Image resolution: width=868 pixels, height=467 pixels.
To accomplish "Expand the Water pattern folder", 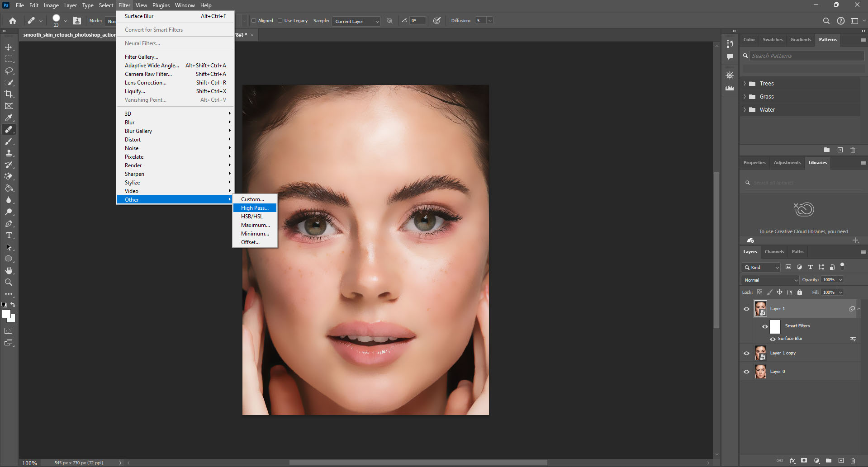I will pos(745,110).
